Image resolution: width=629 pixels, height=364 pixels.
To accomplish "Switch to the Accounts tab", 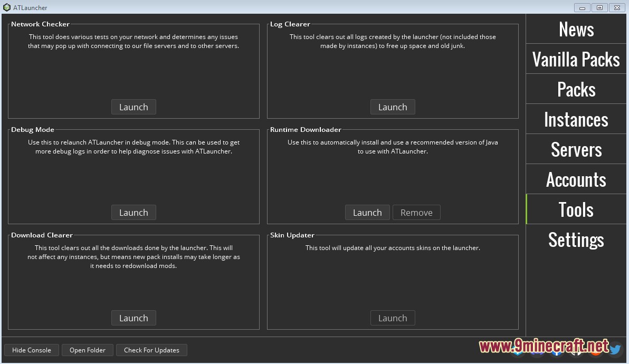I will 576,179.
